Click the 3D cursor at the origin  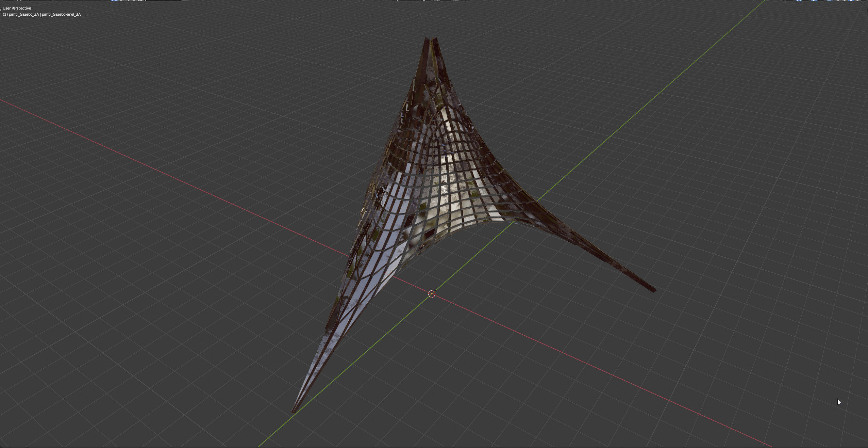click(432, 294)
